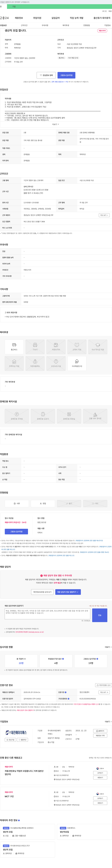Open the 지도 보기 dropdown beside 근무 예정지

(x=104, y=215)
